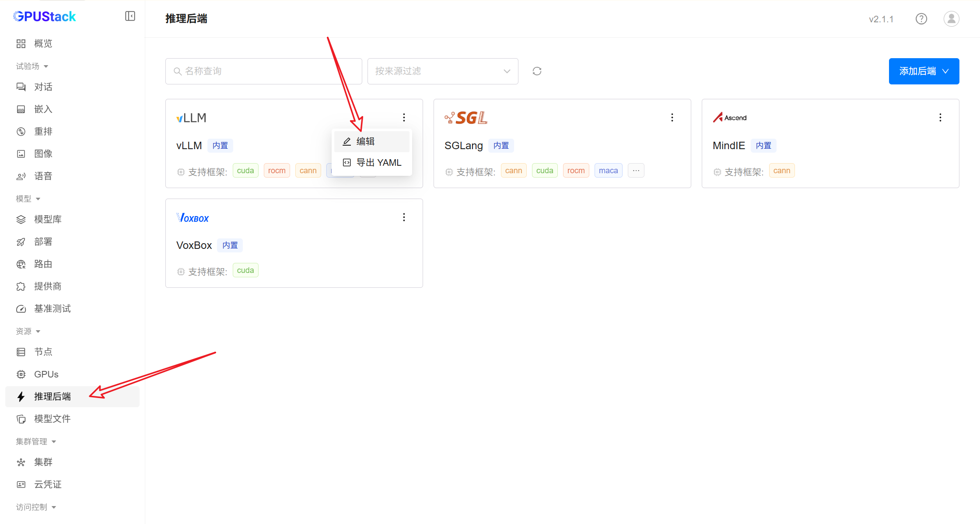Go to the GPUs page
Viewport: 980px width, 524px height.
46,374
